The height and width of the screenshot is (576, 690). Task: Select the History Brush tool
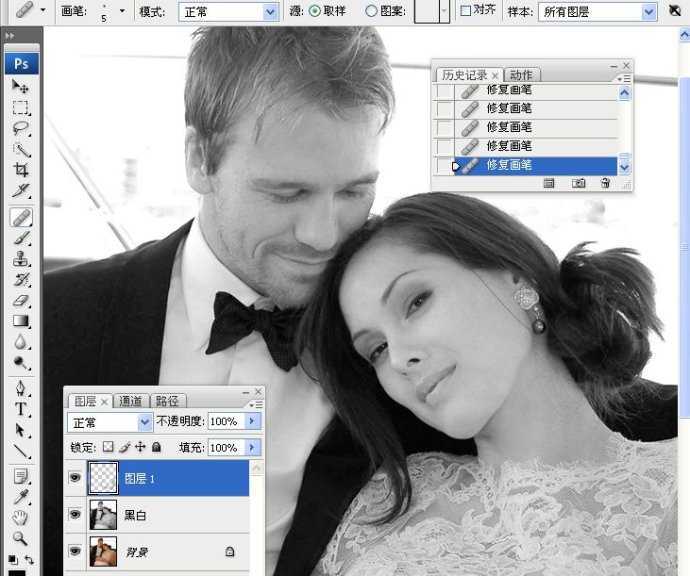coord(20,280)
